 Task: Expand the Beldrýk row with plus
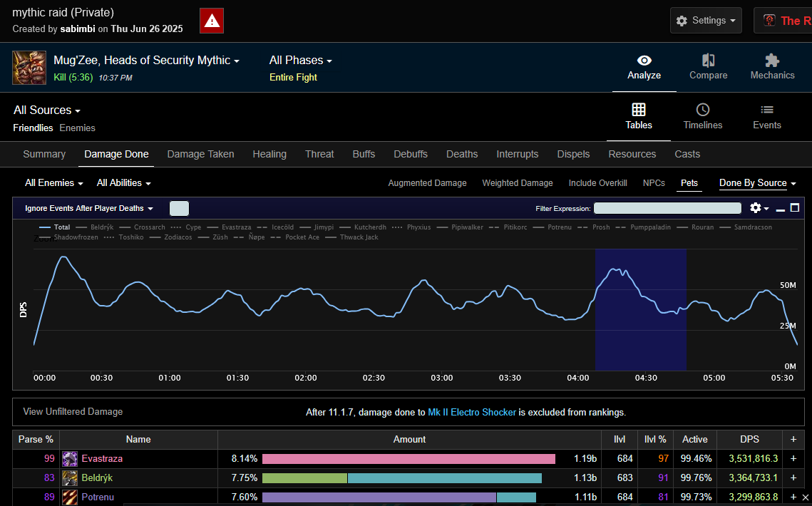point(793,477)
